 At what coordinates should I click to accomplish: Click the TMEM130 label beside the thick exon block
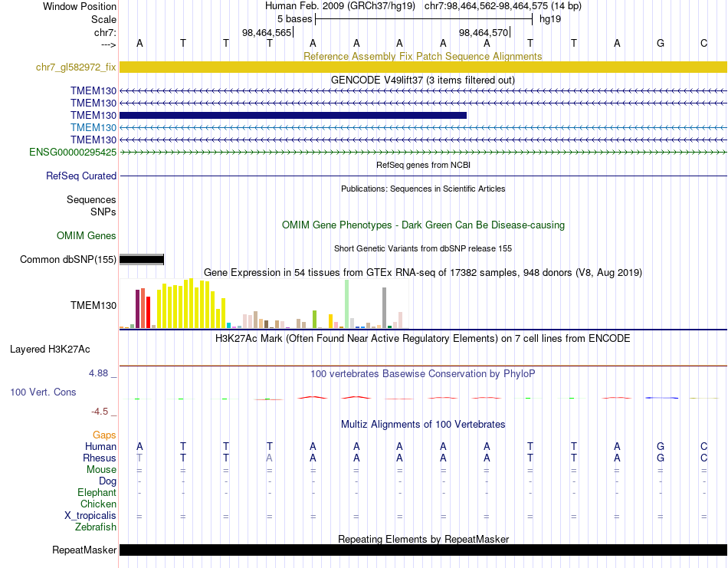click(93, 115)
